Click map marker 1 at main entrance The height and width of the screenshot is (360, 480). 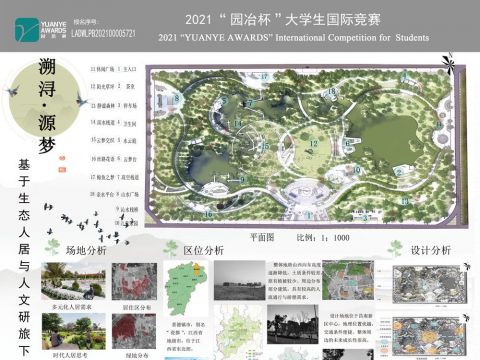(x=309, y=215)
